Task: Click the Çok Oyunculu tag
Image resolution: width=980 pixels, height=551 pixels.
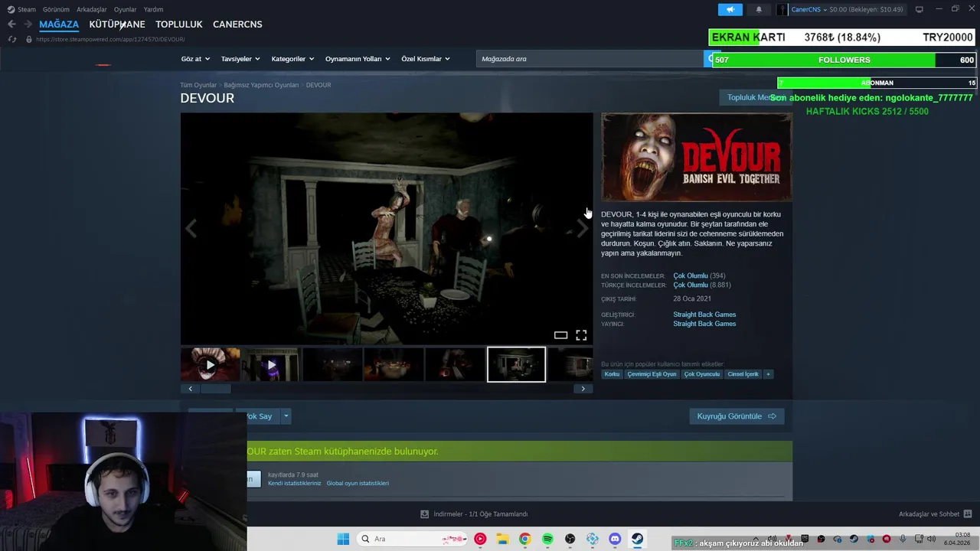Action: (702, 374)
